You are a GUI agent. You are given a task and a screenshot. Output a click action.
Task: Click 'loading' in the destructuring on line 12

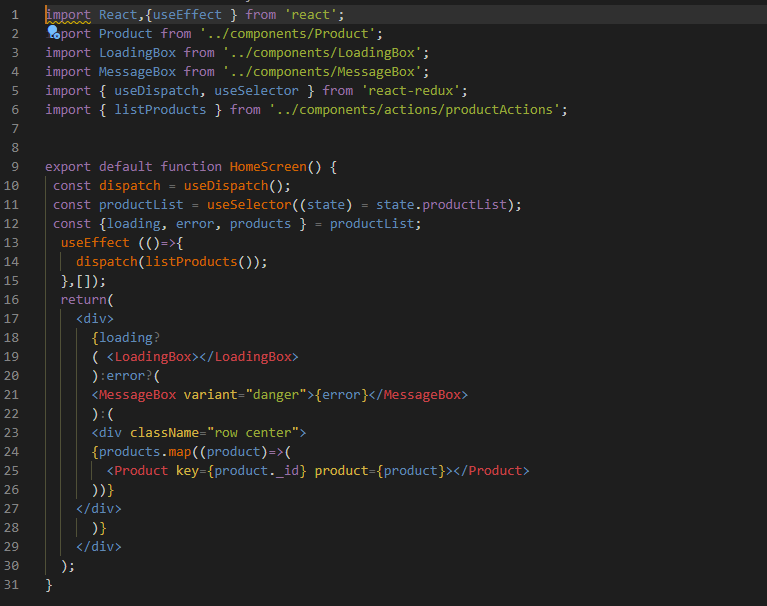[x=134, y=224]
